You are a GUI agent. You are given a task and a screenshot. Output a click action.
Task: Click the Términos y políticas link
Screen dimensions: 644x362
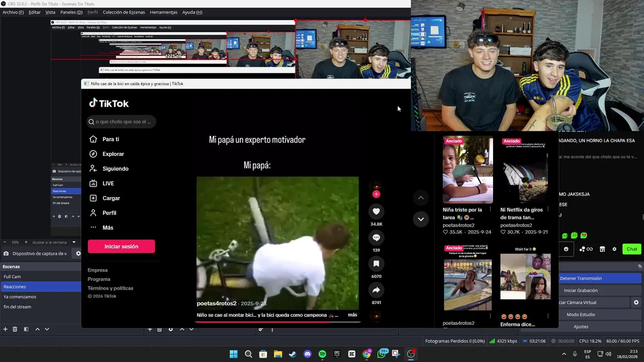pos(110,288)
